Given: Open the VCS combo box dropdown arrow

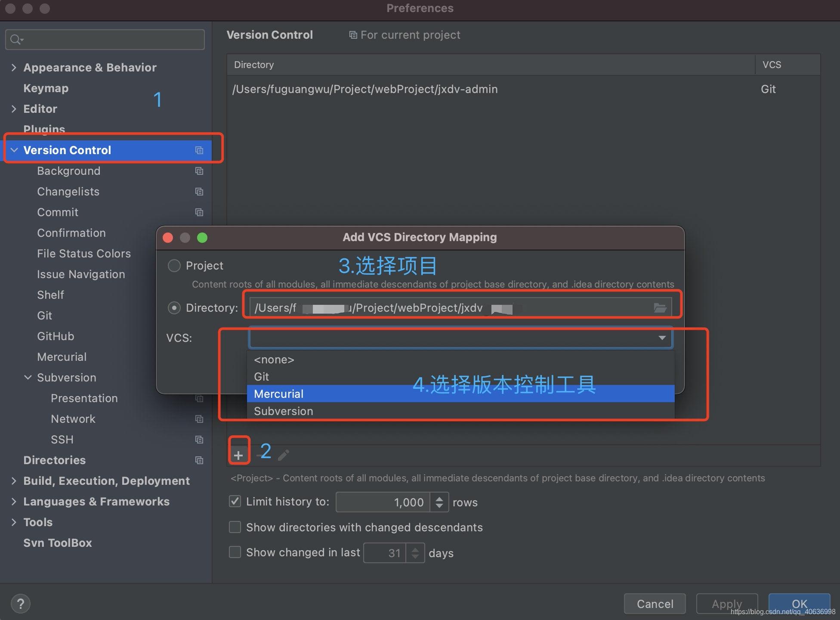Looking at the screenshot, I should (662, 338).
